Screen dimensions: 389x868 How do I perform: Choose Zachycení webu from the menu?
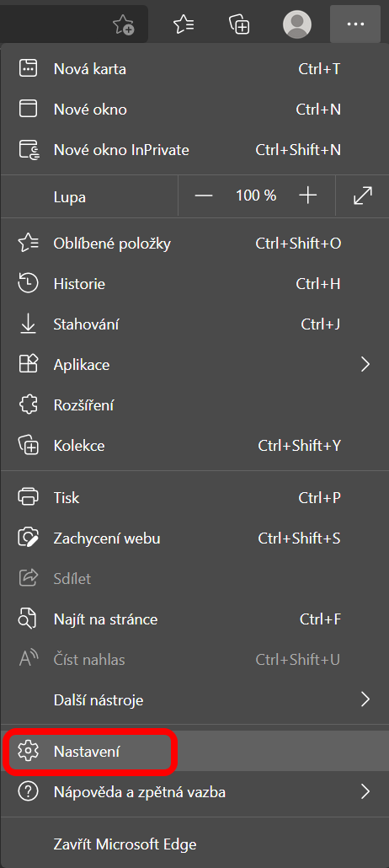coord(194,538)
